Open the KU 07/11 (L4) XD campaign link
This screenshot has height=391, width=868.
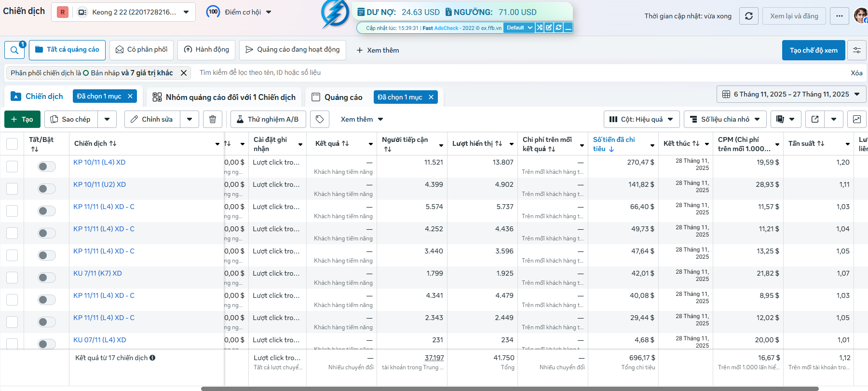click(x=100, y=340)
